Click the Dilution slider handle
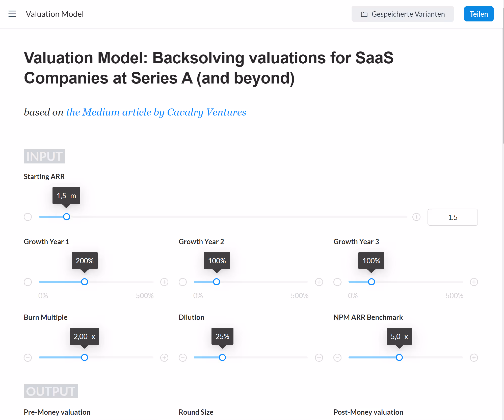504x420 pixels. click(x=222, y=357)
